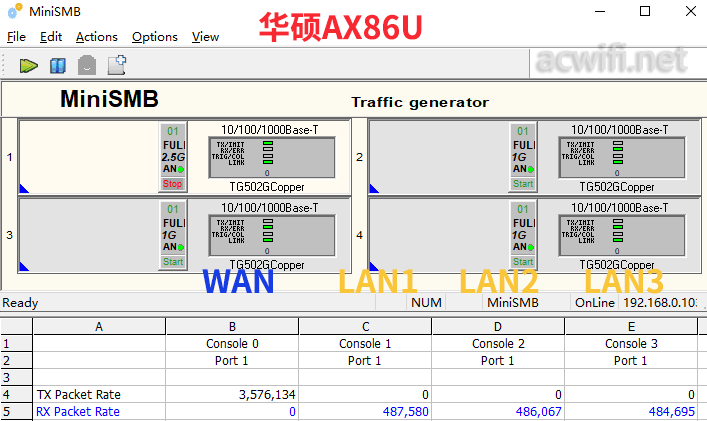Click the gray disabled toolbar icon

click(x=87, y=66)
